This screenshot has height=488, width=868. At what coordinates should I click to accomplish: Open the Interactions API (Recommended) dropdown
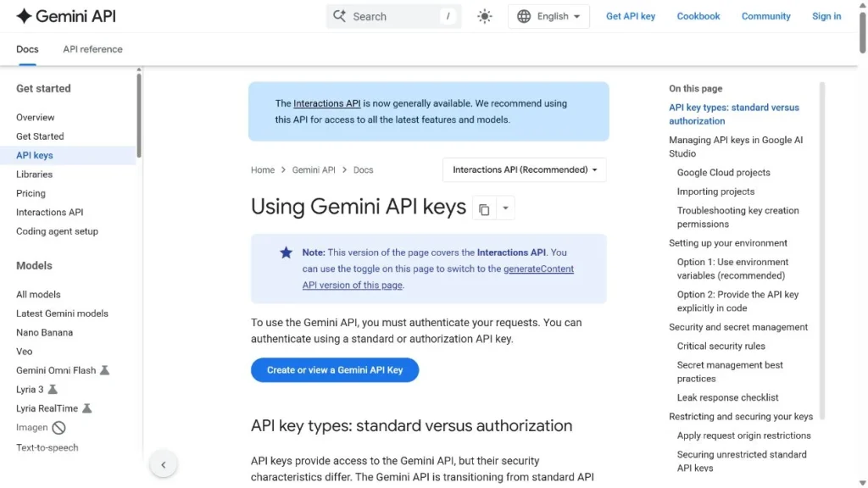tap(524, 169)
